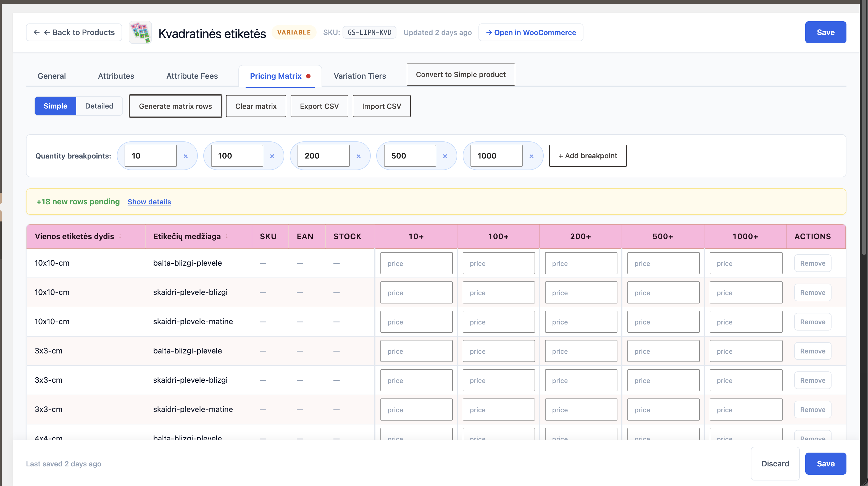Remove 3x3-cm skaidri-plevele-blizgi row
The width and height of the screenshot is (868, 486).
click(x=813, y=380)
